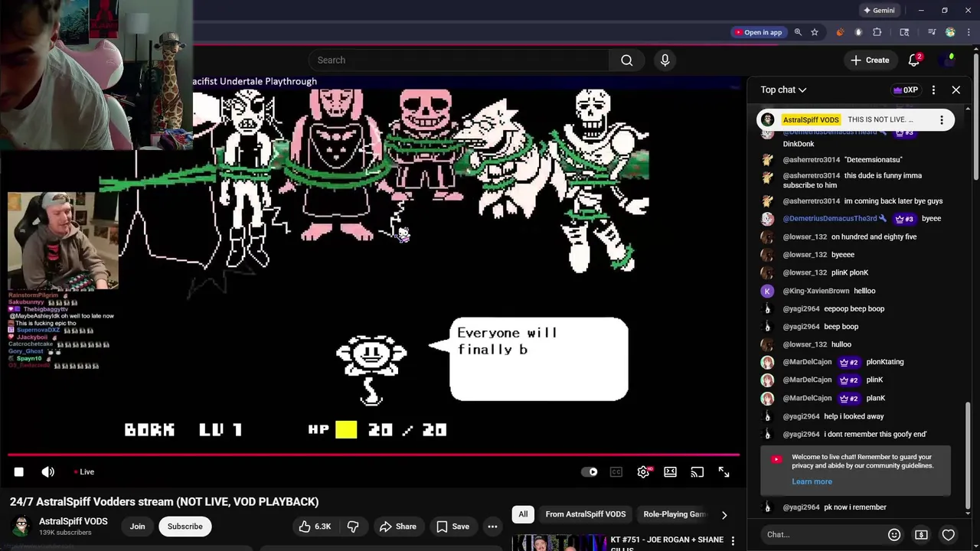
Task: Click @MarDelCajon's 'plonKtating' message
Action: click(x=884, y=362)
